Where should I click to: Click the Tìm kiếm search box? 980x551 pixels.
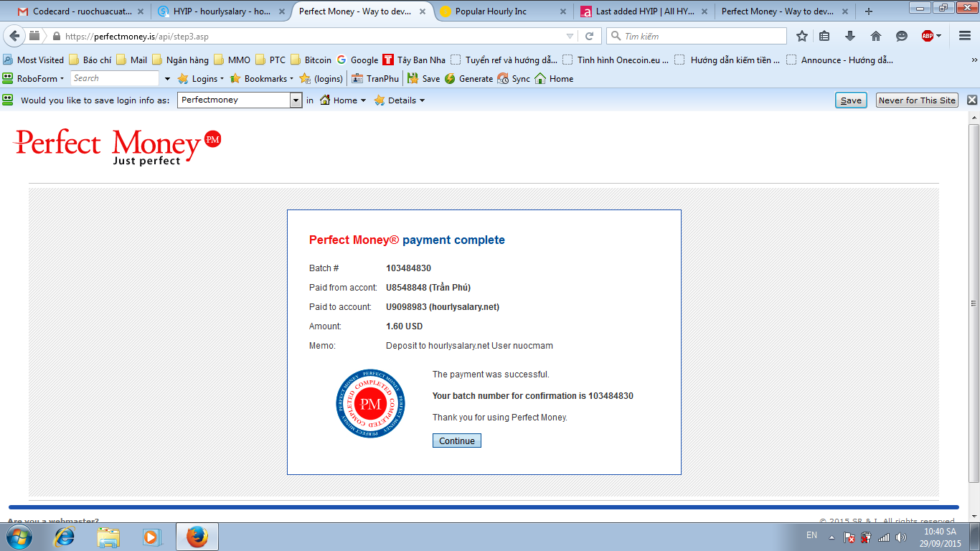(697, 36)
